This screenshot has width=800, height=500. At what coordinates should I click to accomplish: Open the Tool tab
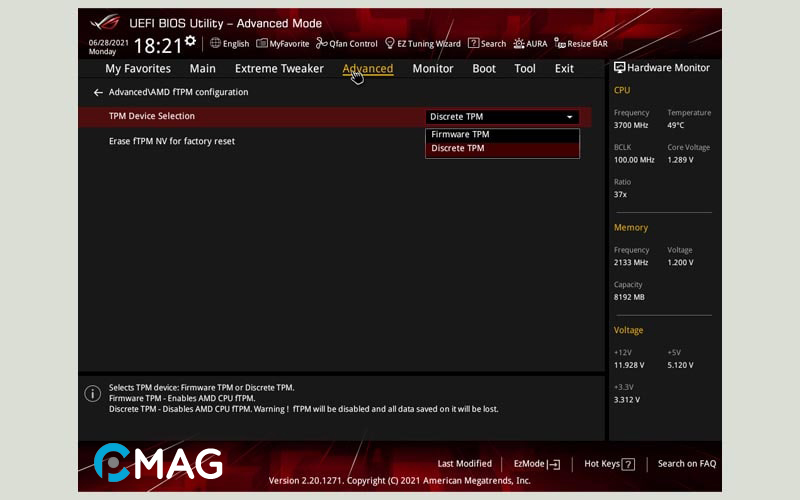pos(524,68)
